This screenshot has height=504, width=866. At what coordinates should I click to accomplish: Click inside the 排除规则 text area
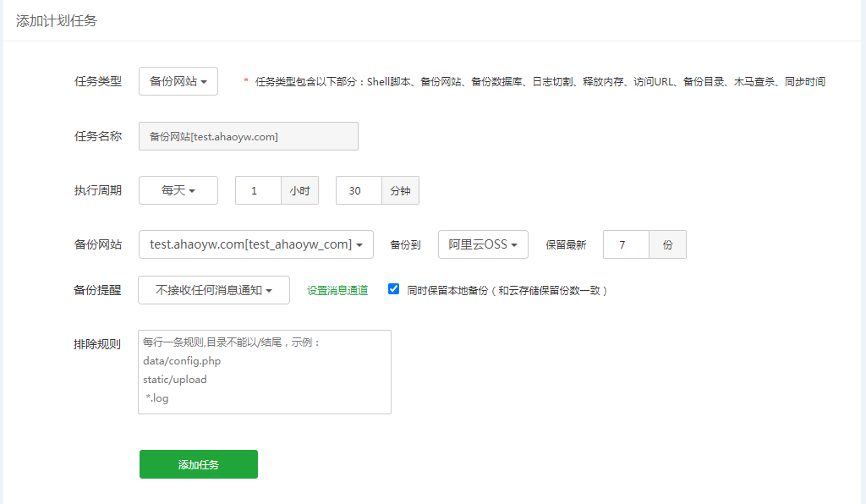click(264, 372)
